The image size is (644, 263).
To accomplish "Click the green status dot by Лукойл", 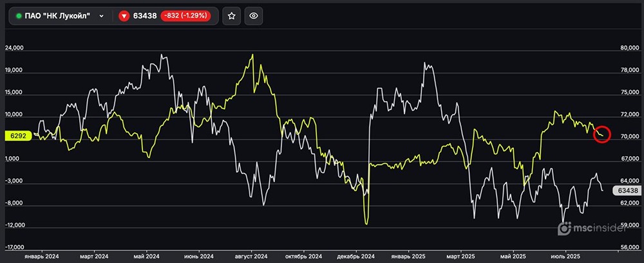I will (19, 16).
